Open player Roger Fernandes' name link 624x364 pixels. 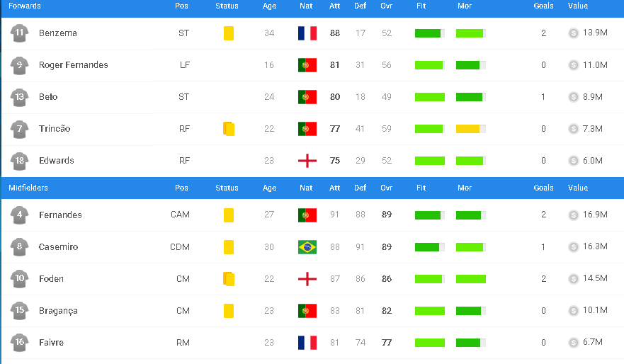click(x=73, y=65)
